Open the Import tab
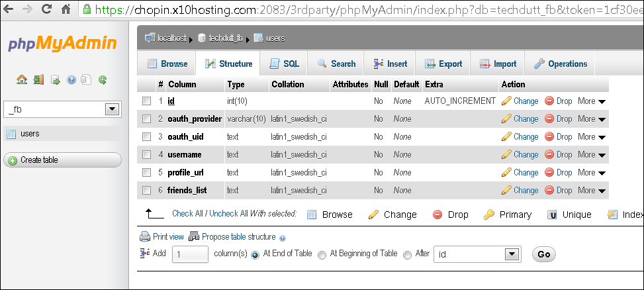Viewport: 644px width, 290px height. (498, 64)
